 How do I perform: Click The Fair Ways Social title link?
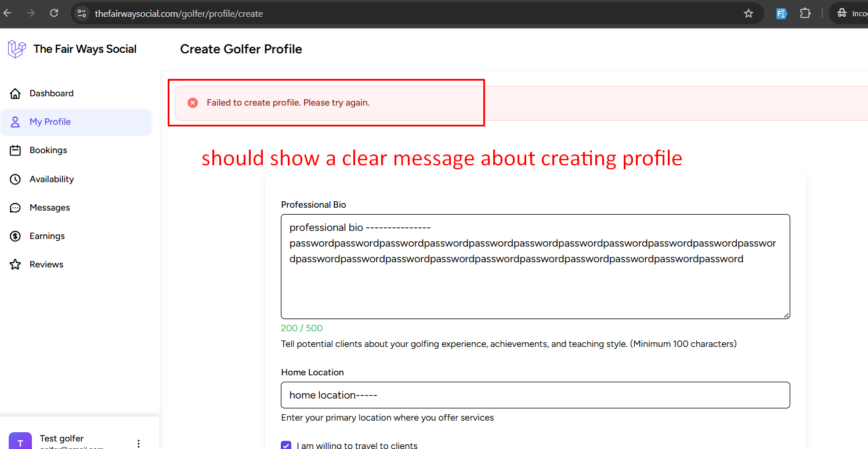pos(85,49)
